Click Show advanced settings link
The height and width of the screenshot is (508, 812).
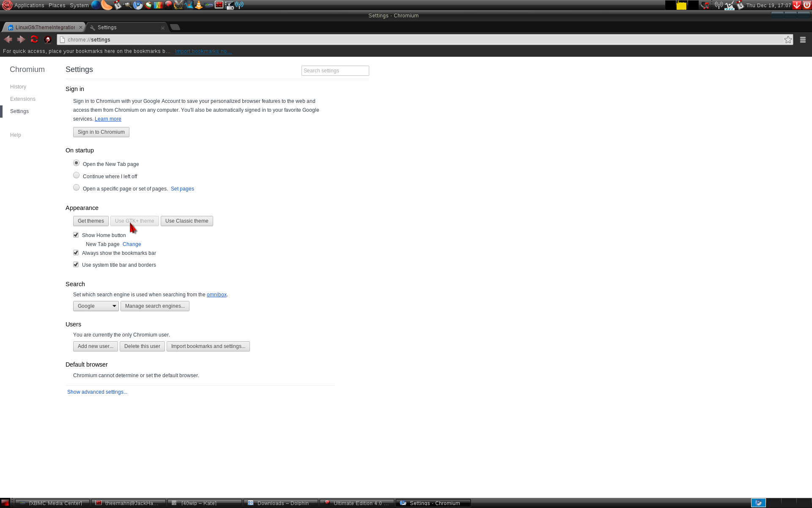(x=97, y=392)
